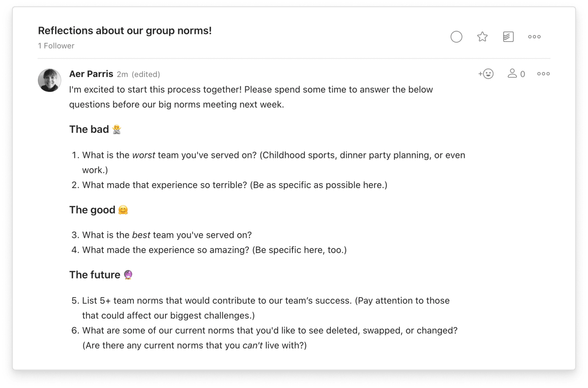Image resolution: width=588 pixels, height=388 pixels.
Task: Open Aer Parris's profile via the name link
Action: (91, 74)
